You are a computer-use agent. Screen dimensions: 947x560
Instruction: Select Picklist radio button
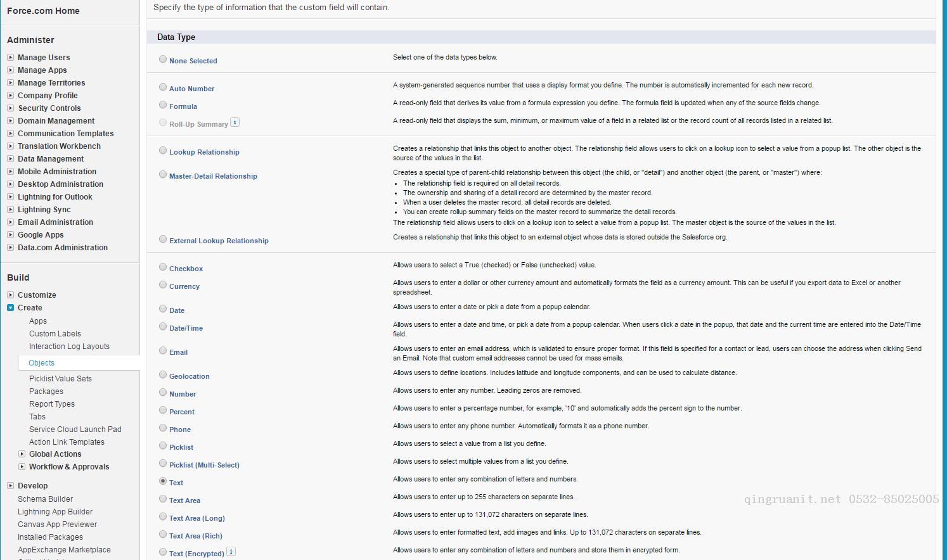[163, 445]
